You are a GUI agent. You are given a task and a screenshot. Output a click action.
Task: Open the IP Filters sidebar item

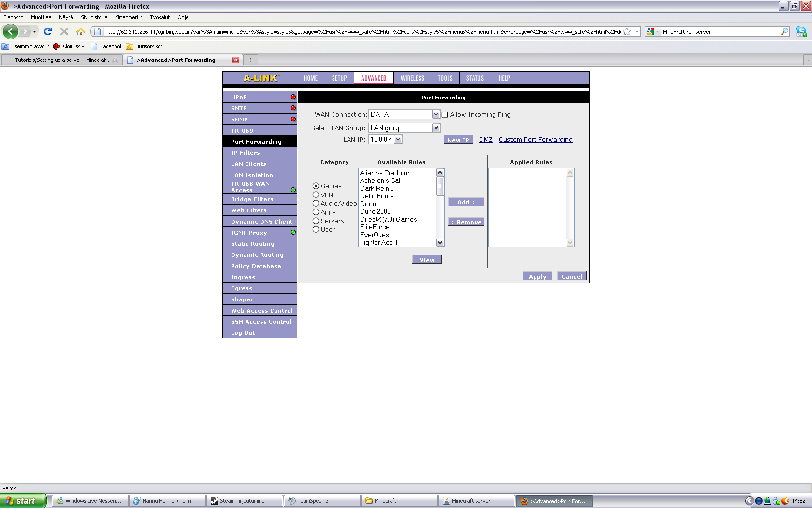(260, 153)
